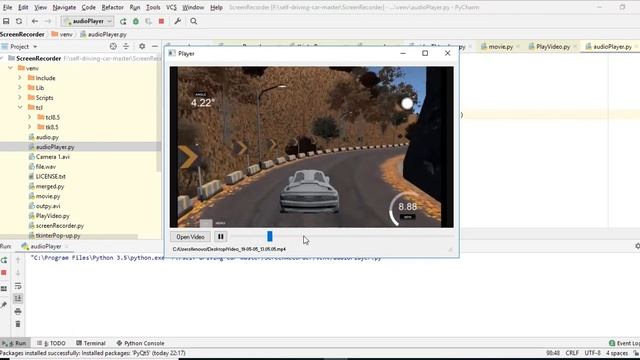This screenshot has width=640, height=360.
Task: Open the Refactor menu
Action: (x=113, y=7)
